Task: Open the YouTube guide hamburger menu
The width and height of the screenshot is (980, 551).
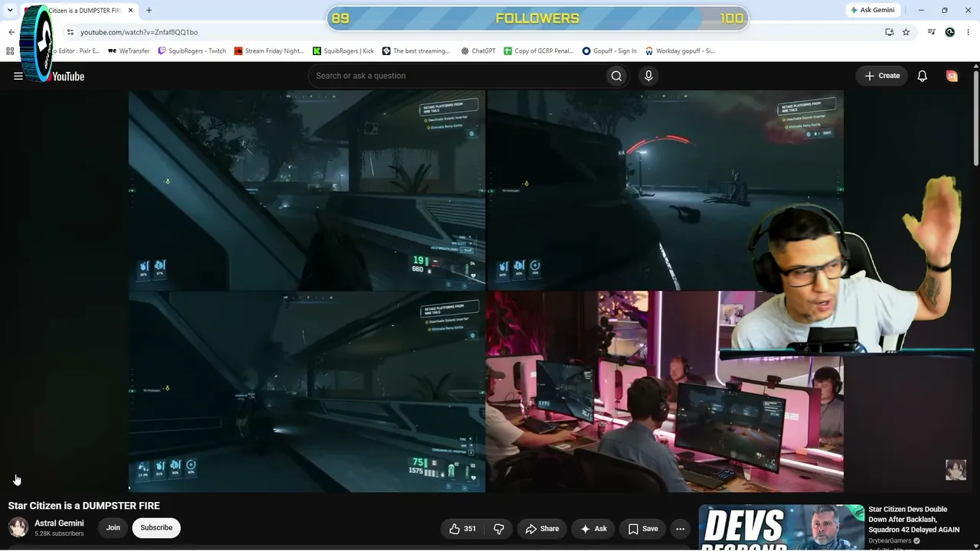Action: [x=18, y=76]
